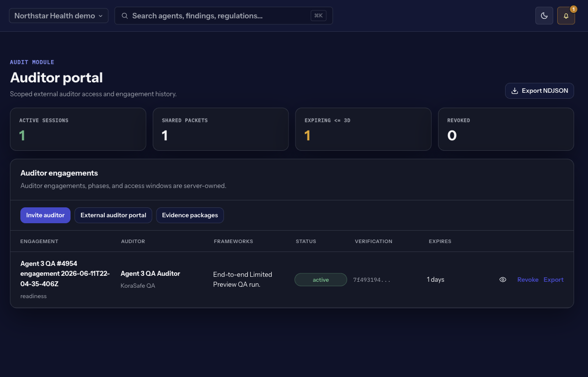This screenshot has height=377, width=588.
Task: Click the Shared Packets stat card
Action: coord(220,129)
